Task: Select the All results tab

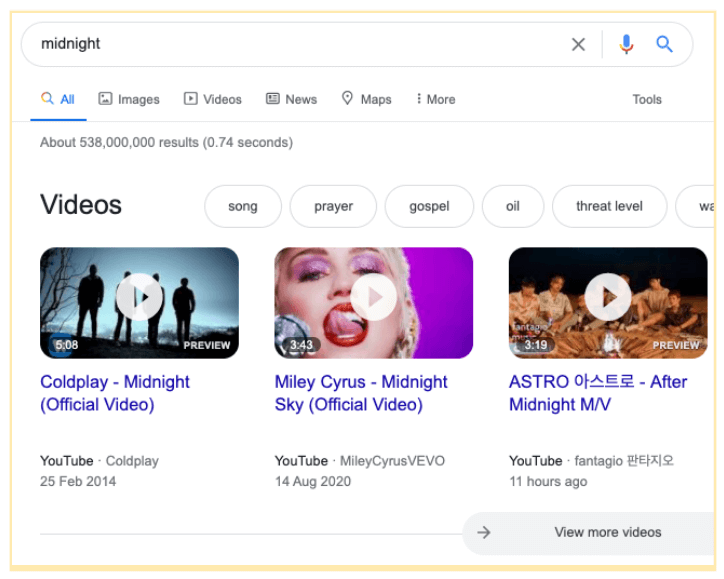Action: click(58, 99)
